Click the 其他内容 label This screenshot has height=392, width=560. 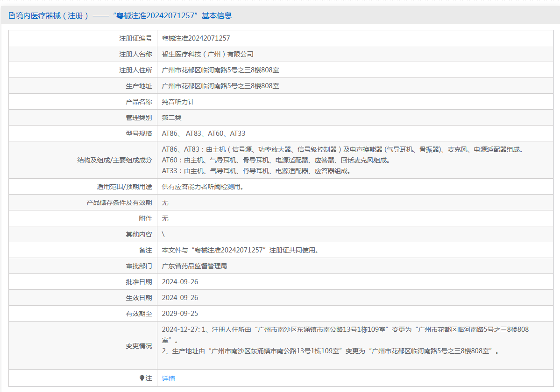pyautogui.click(x=139, y=234)
